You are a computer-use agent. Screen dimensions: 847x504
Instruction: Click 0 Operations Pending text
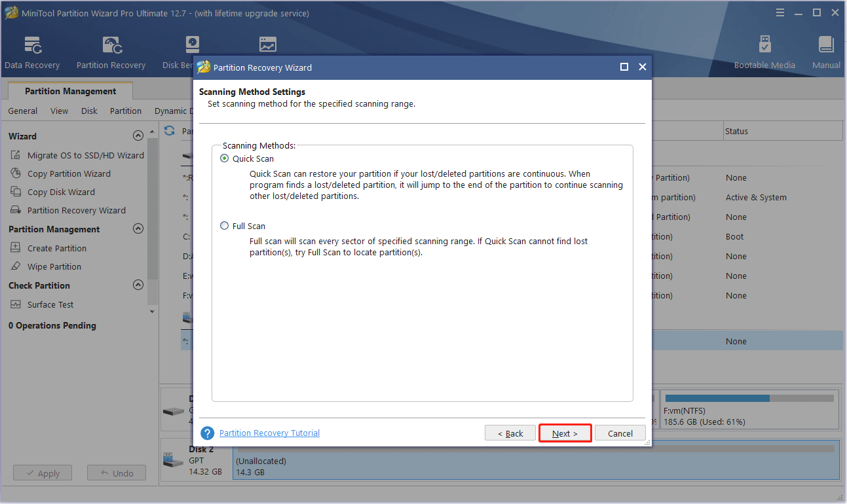(52, 325)
